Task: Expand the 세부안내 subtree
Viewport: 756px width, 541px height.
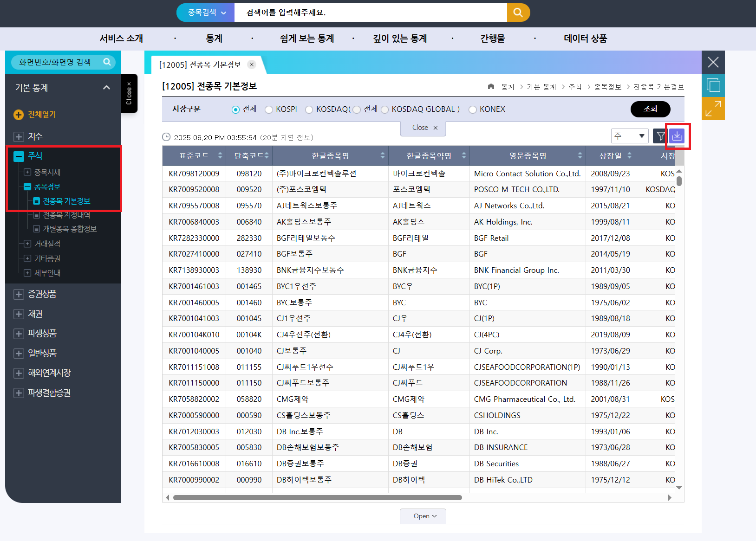Action: (27, 273)
